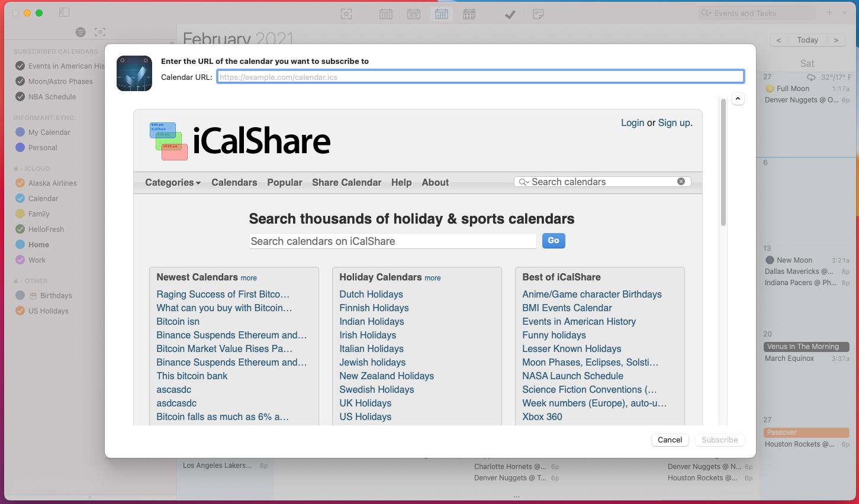The height and width of the screenshot is (504, 859).
Task: Select the Share Calendar menu item
Action: (x=346, y=183)
